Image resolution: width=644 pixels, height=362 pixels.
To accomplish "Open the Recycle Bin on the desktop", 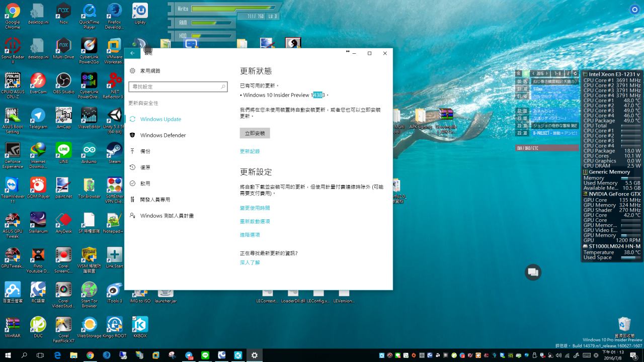I will click(x=624, y=324).
